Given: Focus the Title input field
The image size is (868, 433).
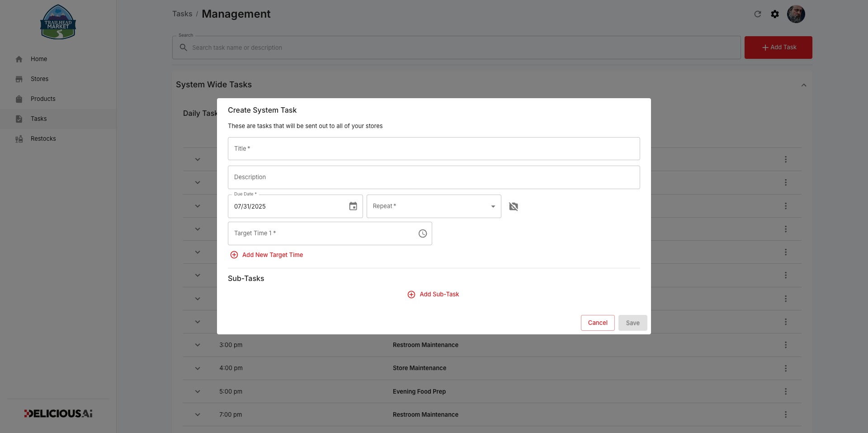Looking at the screenshot, I should point(434,148).
